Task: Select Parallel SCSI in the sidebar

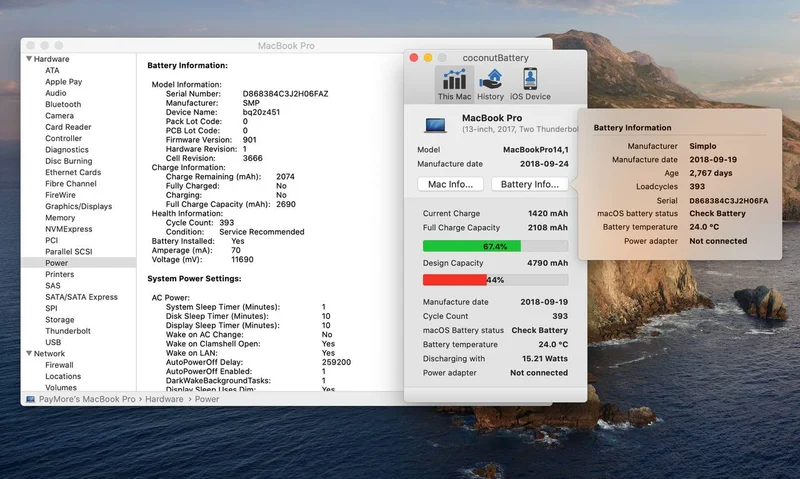Action: click(x=68, y=251)
